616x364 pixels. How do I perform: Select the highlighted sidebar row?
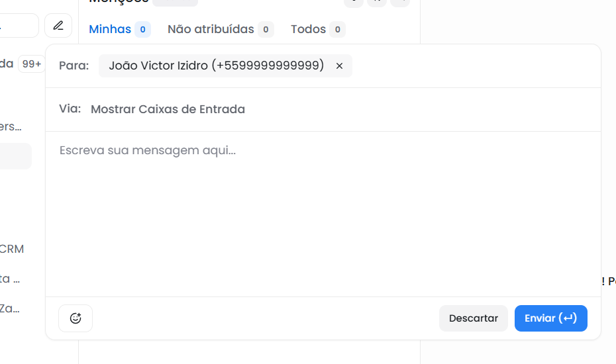pos(15,156)
